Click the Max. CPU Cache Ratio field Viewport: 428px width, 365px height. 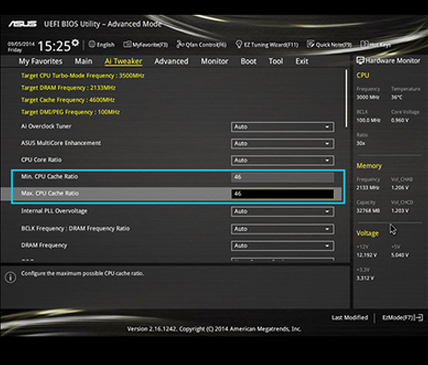click(x=282, y=194)
